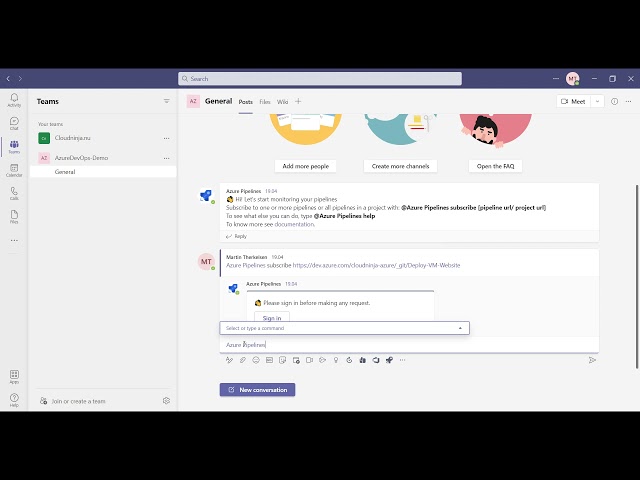
Task: Open the Stream icon in compose toolbar
Action: pyautogui.click(x=322, y=360)
